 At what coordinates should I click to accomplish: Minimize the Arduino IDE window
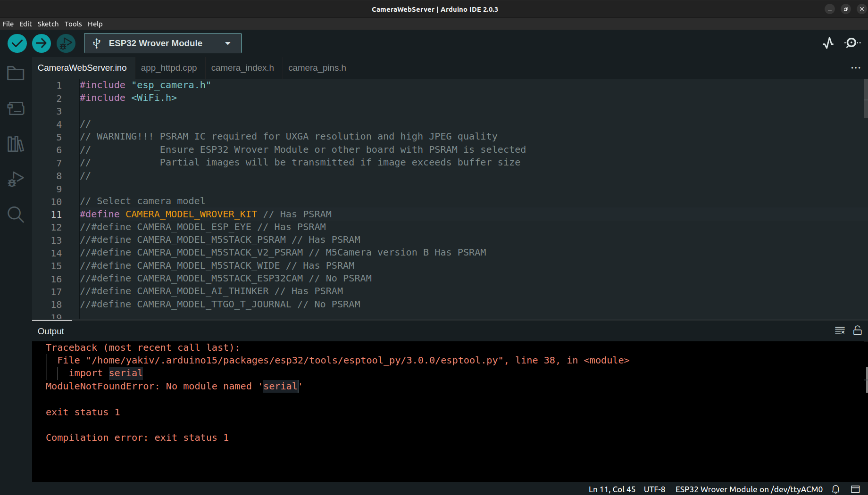[830, 9]
